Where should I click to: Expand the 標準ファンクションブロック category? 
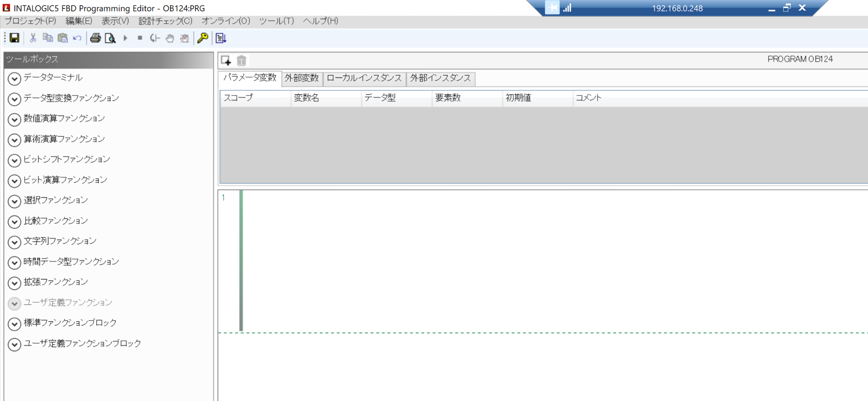(14, 324)
